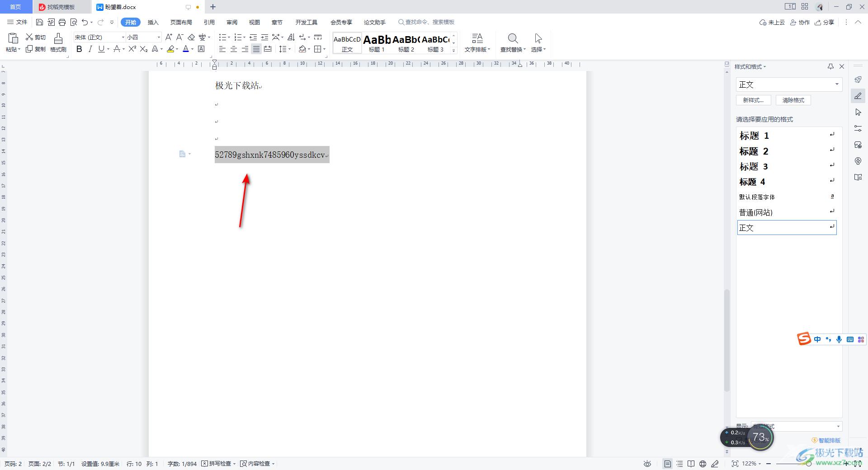Pin the Styles and Formatting pane
868x470 pixels.
tap(830, 66)
